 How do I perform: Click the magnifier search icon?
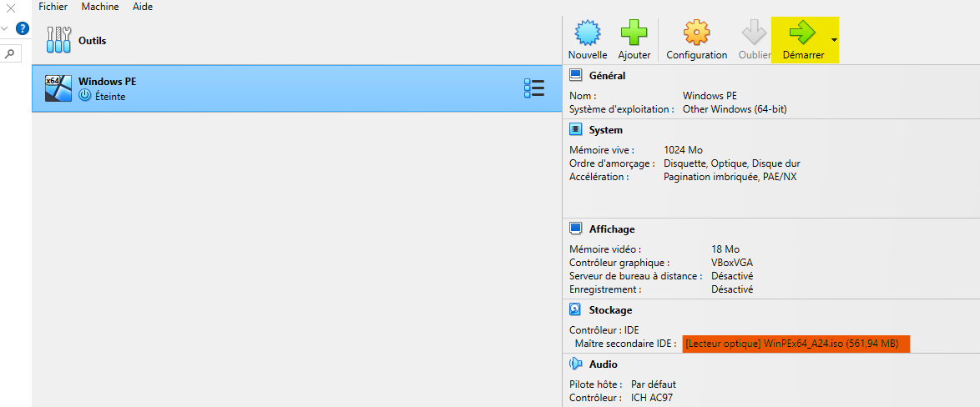tap(10, 53)
